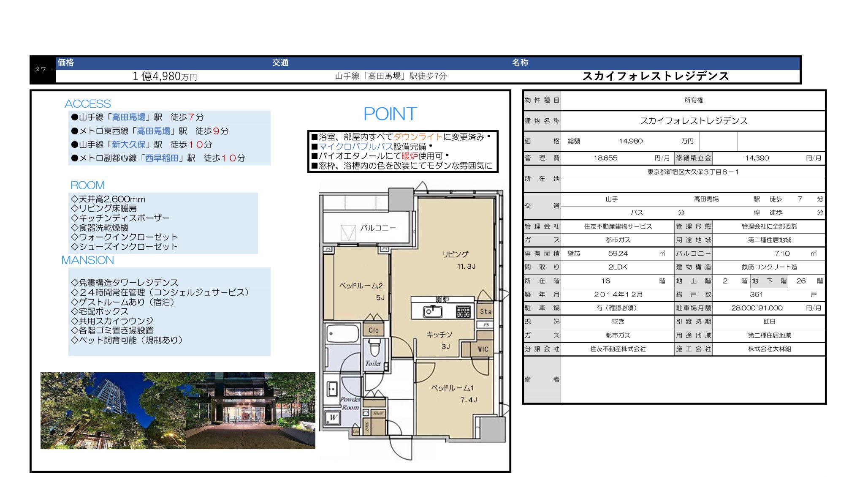Select the stove burner icon in the kitchen

point(464,311)
